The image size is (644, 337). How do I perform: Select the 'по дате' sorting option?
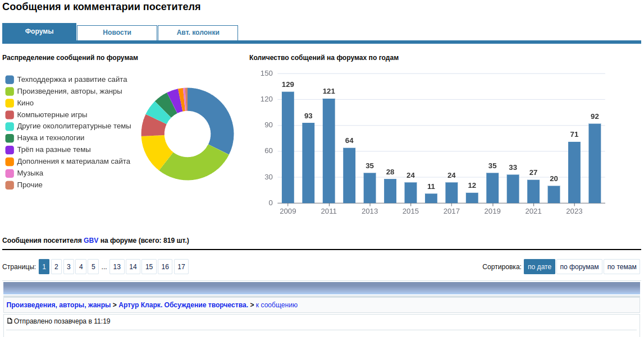pos(540,267)
